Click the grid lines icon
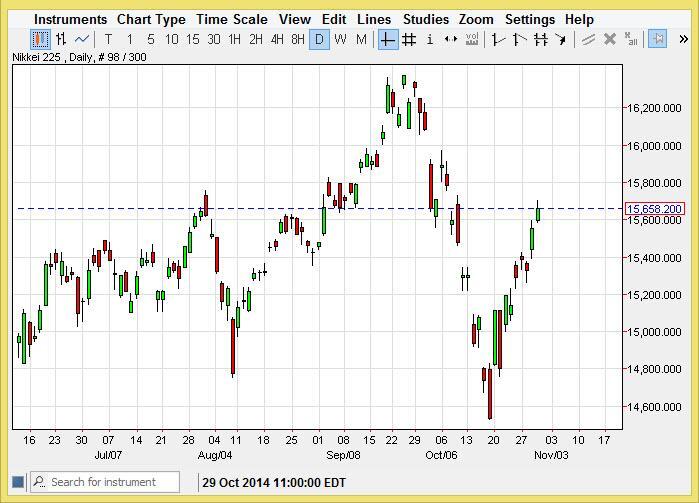The image size is (699, 503). 409,40
